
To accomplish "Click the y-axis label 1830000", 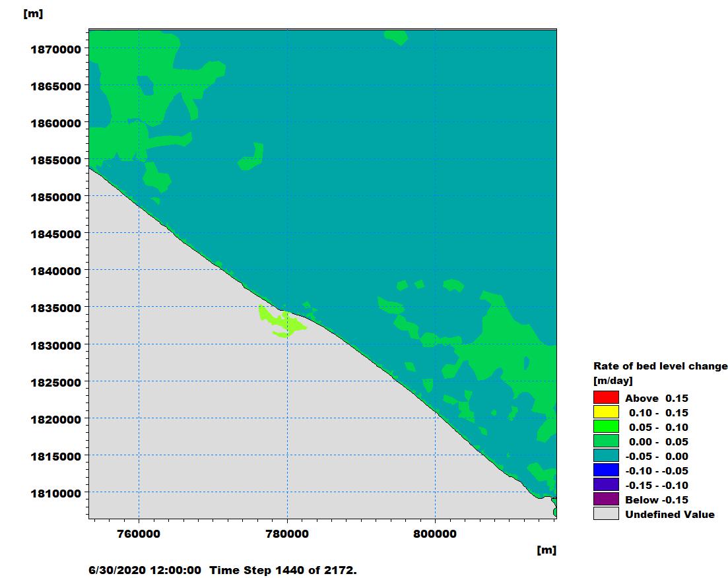I will tap(55, 345).
